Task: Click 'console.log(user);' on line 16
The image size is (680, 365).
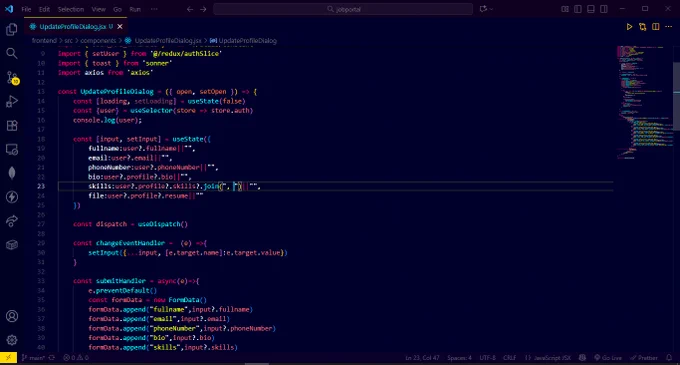Action: click(x=107, y=120)
